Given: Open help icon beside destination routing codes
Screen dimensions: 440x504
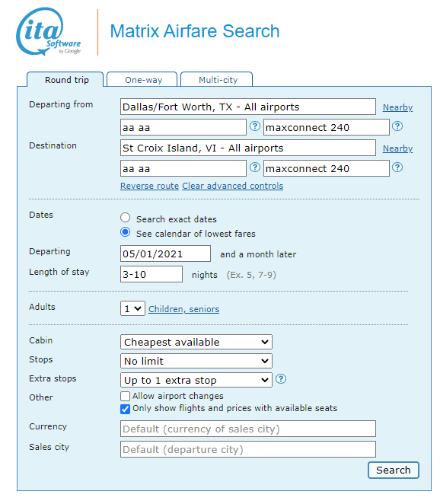Looking at the screenshot, I should [x=255, y=167].
